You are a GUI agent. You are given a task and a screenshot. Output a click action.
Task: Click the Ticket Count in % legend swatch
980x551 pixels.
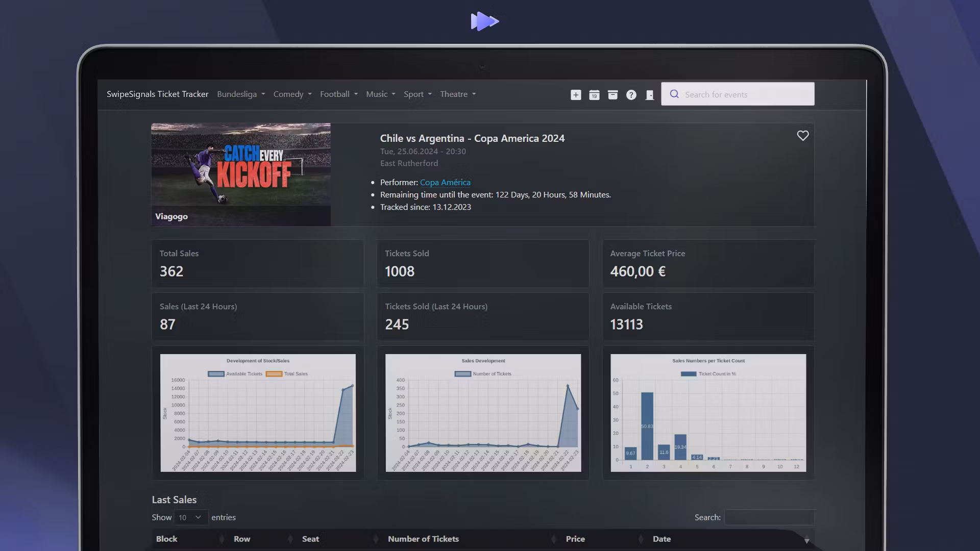(x=689, y=374)
